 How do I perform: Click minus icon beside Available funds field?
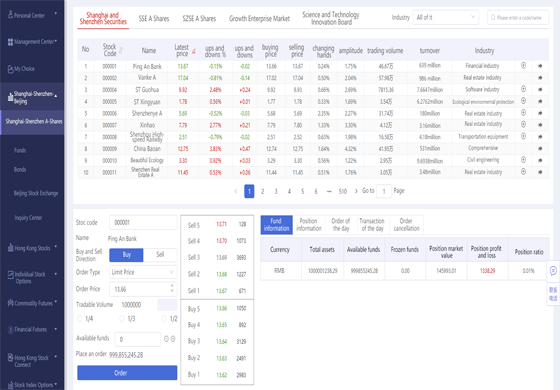point(166,339)
